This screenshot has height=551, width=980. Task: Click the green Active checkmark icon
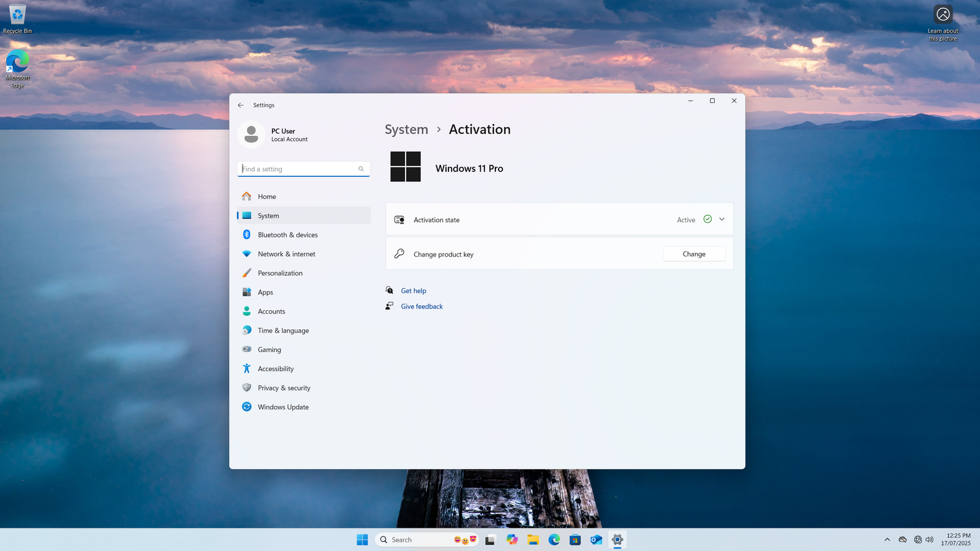(x=707, y=219)
